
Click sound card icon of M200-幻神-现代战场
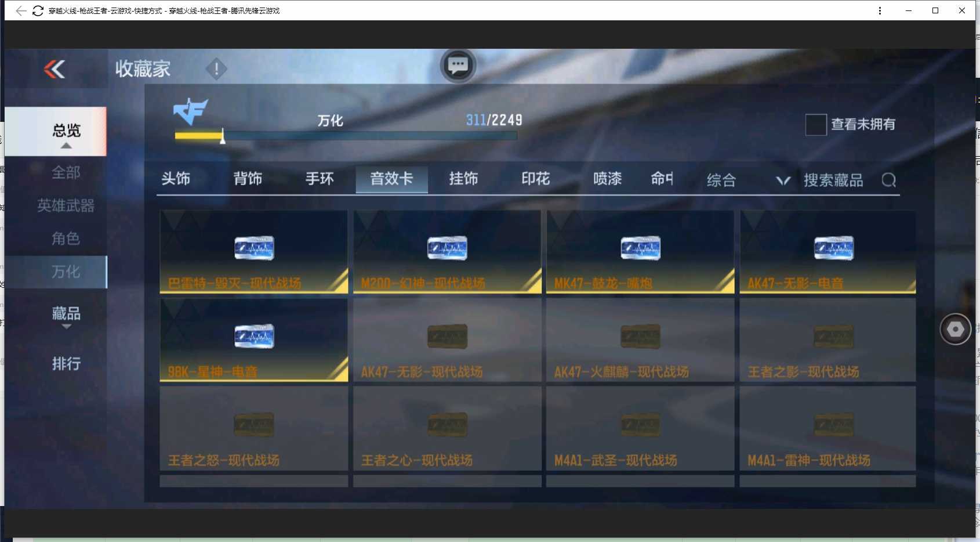tap(447, 248)
